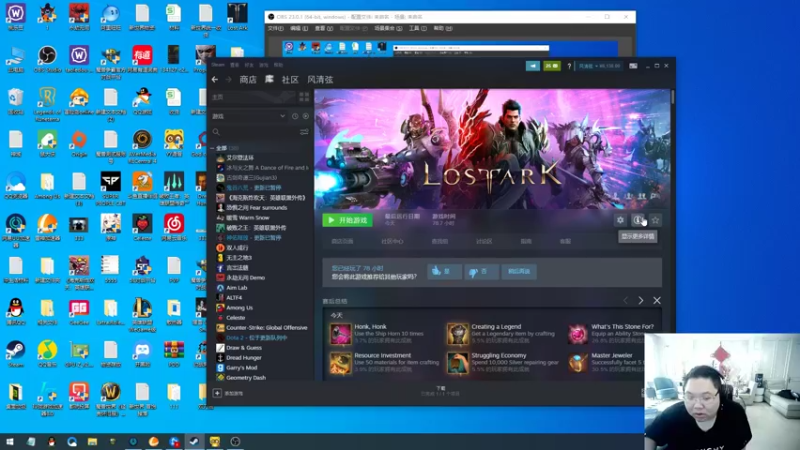Switch to Steam in the Windows taskbar
This screenshot has width=800, height=450.
tap(194, 441)
